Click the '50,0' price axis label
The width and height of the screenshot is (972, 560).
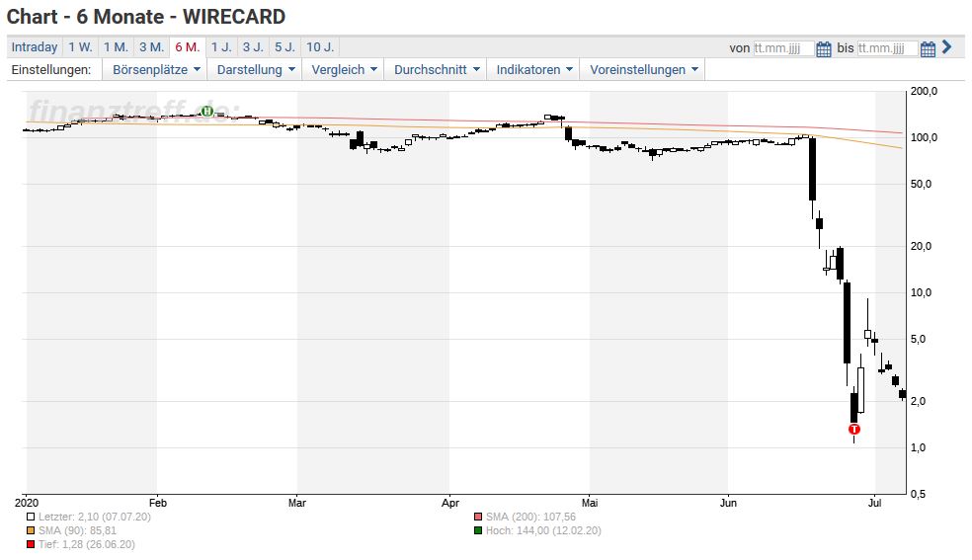pyautogui.click(x=921, y=184)
